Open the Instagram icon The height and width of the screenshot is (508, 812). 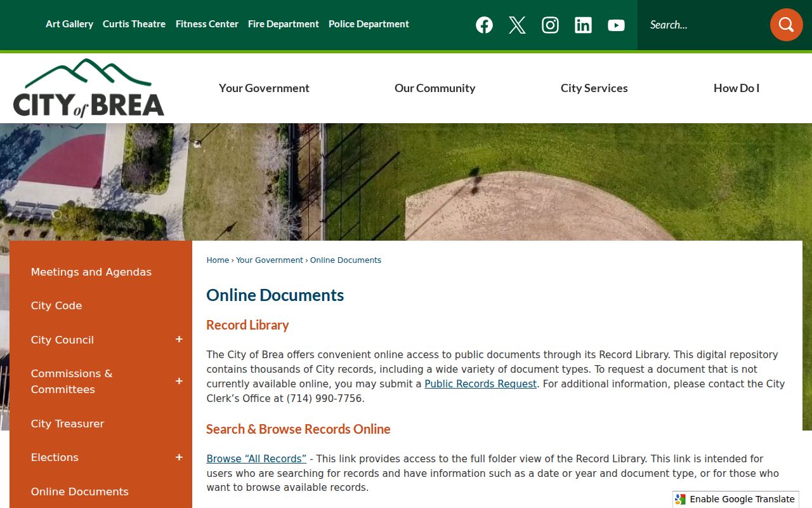(550, 25)
